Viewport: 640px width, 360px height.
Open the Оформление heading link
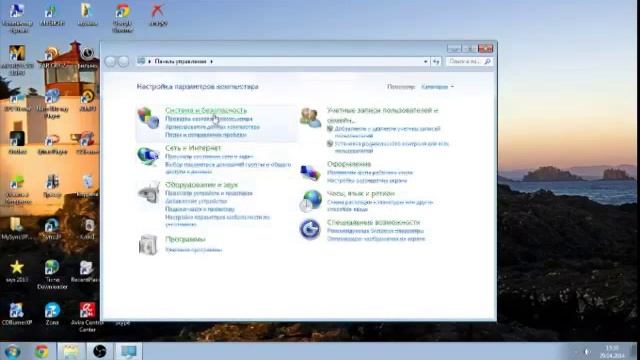(349, 164)
